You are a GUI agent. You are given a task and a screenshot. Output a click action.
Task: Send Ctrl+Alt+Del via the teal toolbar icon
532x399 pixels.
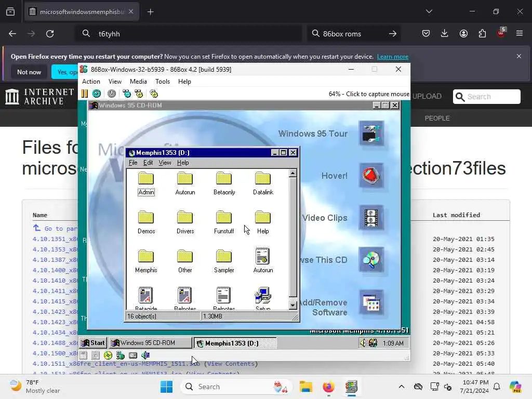point(127,94)
